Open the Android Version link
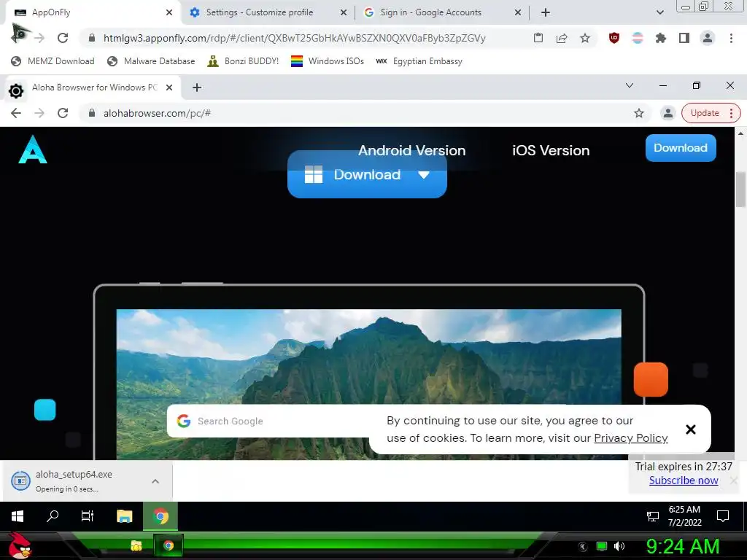 [411, 150]
